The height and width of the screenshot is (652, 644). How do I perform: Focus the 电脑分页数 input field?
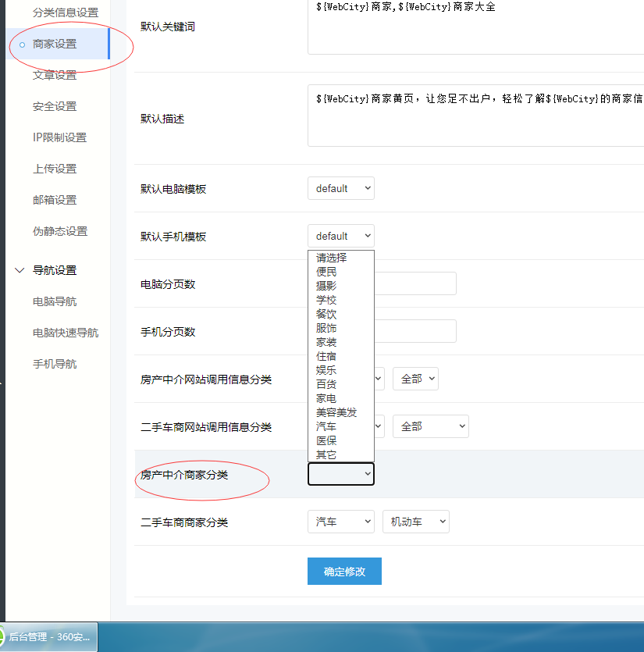point(415,283)
